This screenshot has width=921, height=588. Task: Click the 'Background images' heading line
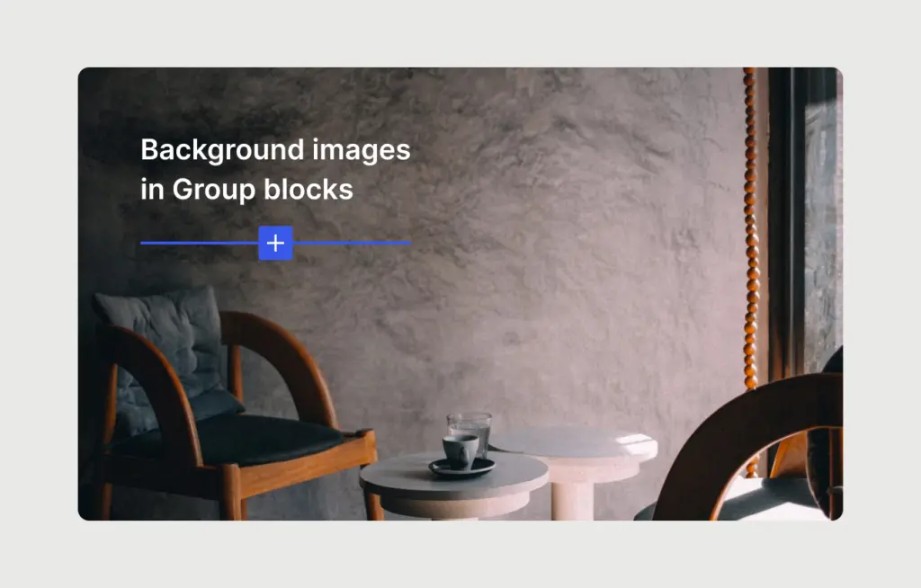[x=275, y=149]
